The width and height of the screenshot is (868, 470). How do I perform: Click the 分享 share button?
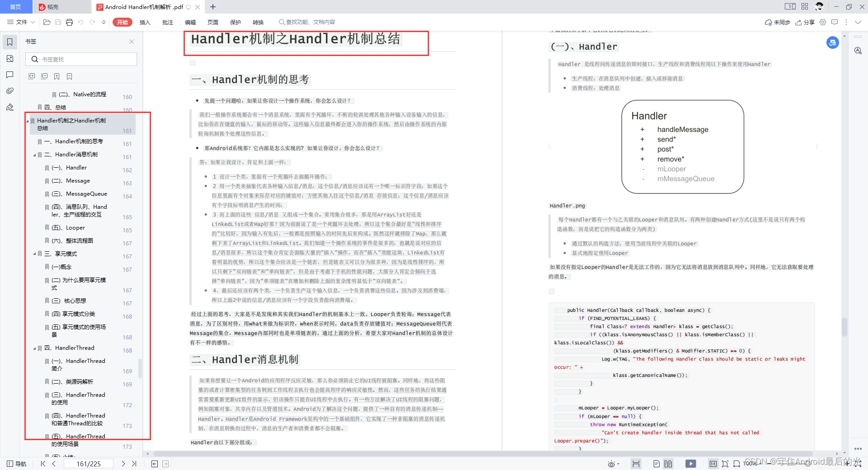(x=805, y=22)
